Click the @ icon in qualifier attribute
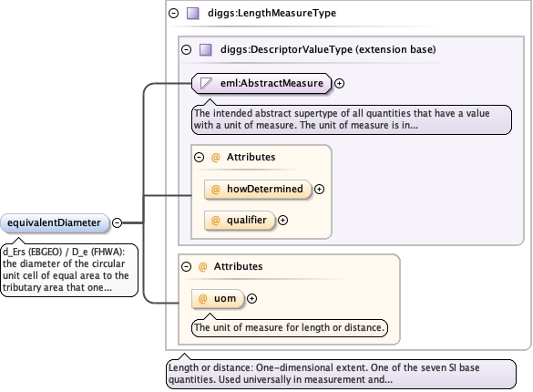The height and width of the screenshot is (392, 533). point(216,221)
